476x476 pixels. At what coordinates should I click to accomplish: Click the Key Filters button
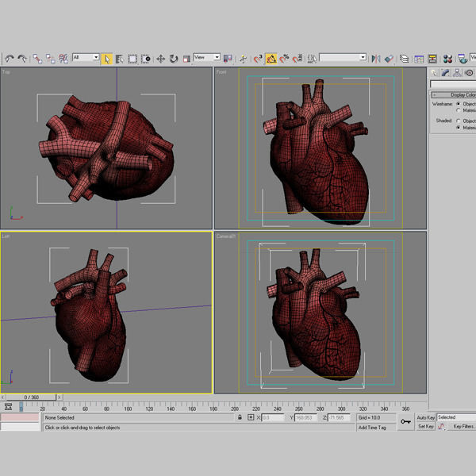463,426
